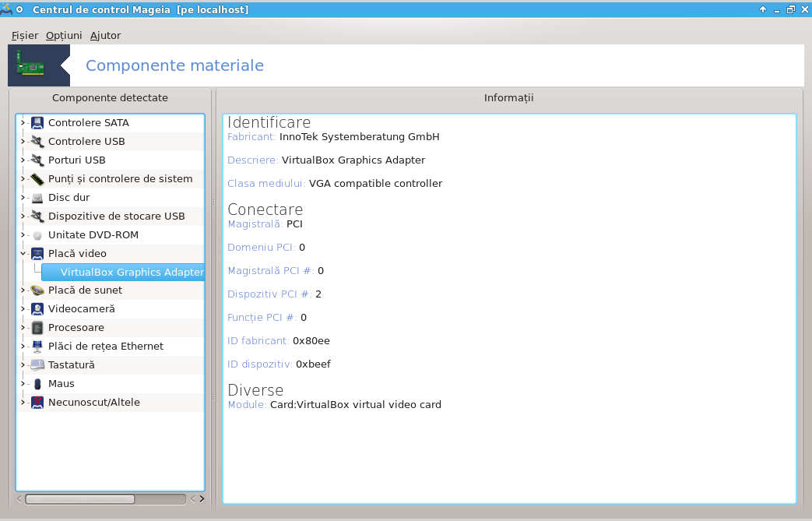Click the Videocameră icon
Screen dimensions: 812x521
click(x=37, y=309)
